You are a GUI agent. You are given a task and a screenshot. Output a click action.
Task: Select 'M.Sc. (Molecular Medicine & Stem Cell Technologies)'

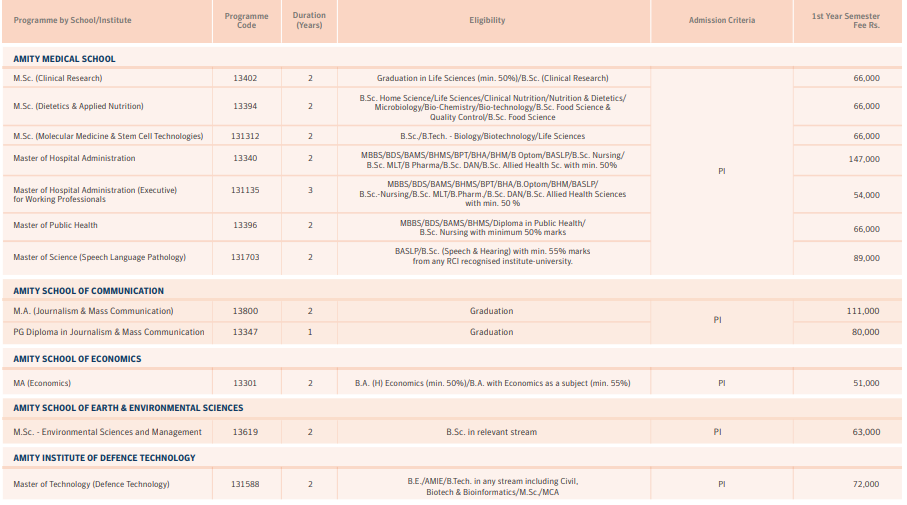[x=108, y=137]
